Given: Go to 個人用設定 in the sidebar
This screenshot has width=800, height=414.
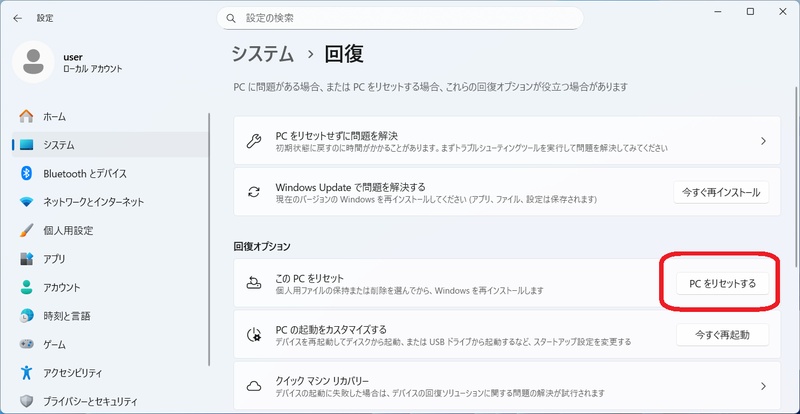Looking at the screenshot, I should 110,231.
